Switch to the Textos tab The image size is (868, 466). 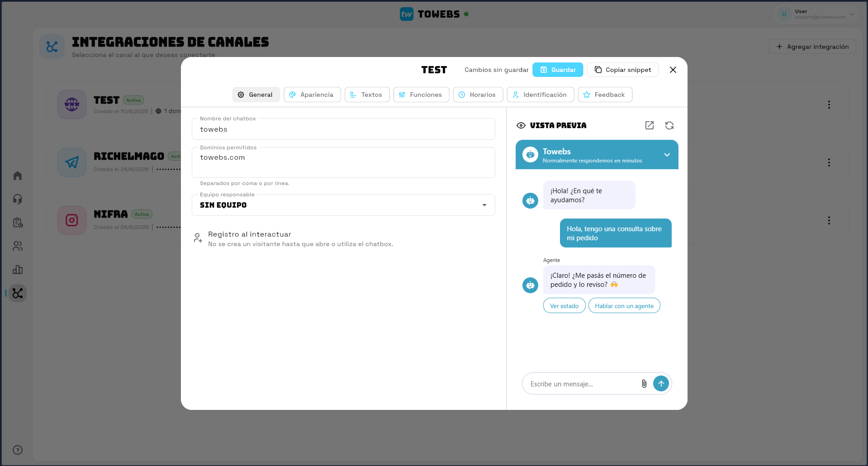click(367, 95)
